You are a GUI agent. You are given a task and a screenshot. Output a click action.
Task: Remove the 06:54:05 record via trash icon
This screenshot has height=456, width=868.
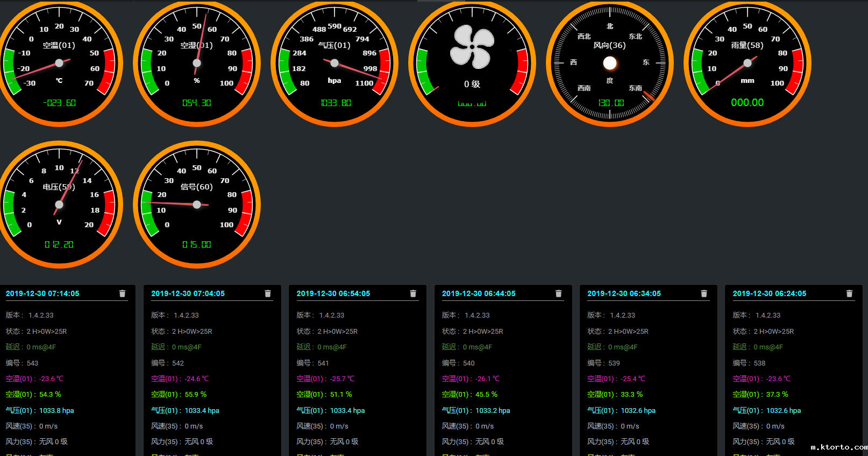(x=413, y=293)
